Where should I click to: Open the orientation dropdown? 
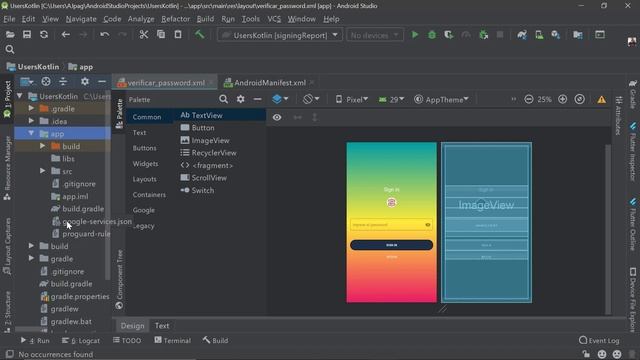(311, 99)
